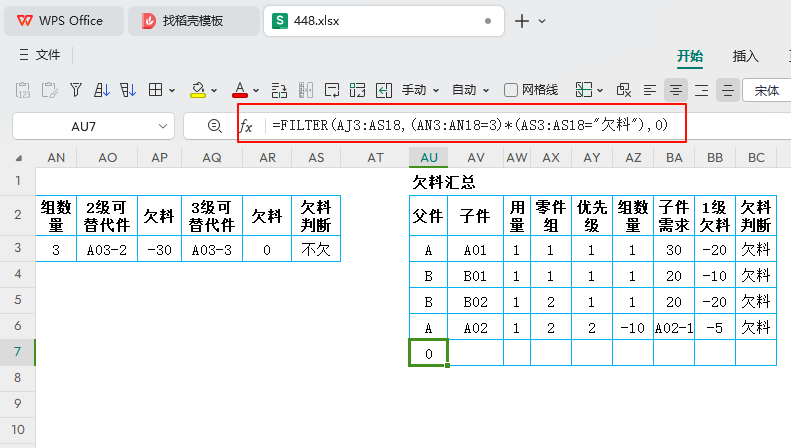Screen dimensions: 791x448
Task: Open the Name Box dropdown for AU7
Action: pyautogui.click(x=162, y=126)
